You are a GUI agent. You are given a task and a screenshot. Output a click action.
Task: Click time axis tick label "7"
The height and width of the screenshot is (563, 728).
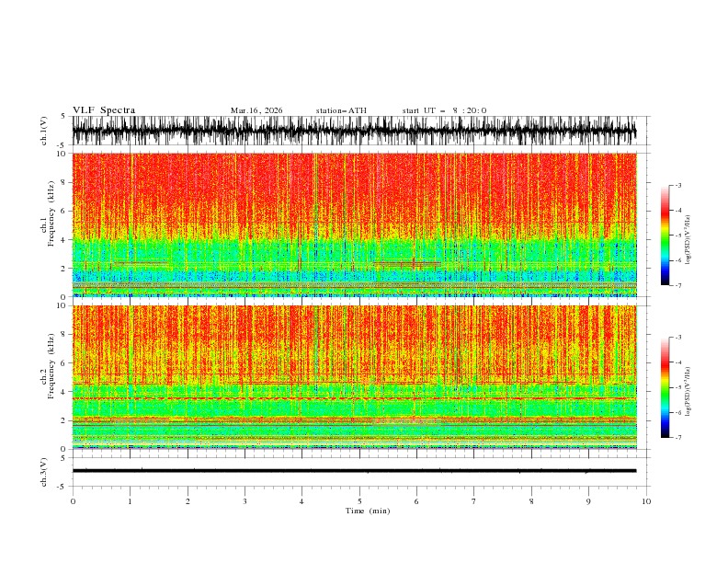(474, 501)
